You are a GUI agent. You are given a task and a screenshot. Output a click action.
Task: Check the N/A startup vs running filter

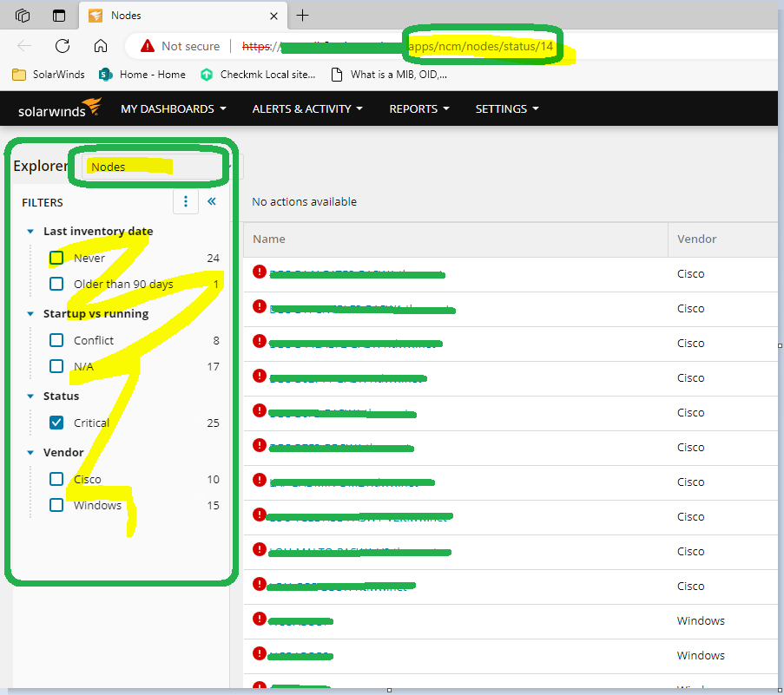(56, 366)
